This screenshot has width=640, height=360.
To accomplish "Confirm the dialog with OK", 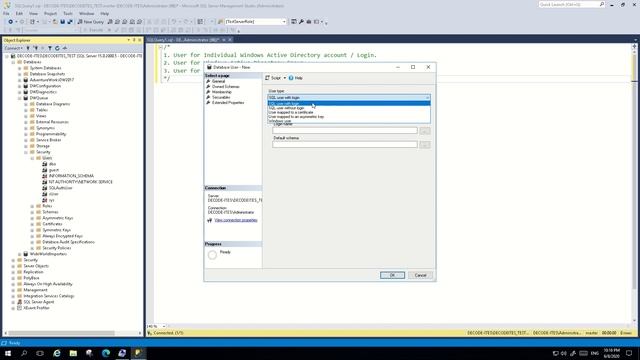I will 392,275.
